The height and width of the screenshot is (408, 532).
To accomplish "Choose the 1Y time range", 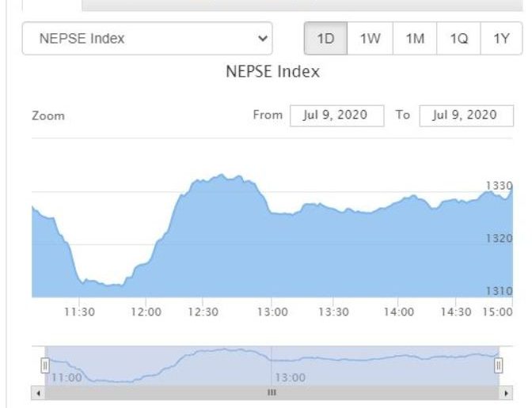I will 501,38.
